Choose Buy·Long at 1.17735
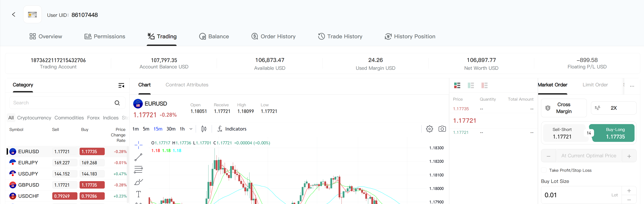 click(x=613, y=133)
